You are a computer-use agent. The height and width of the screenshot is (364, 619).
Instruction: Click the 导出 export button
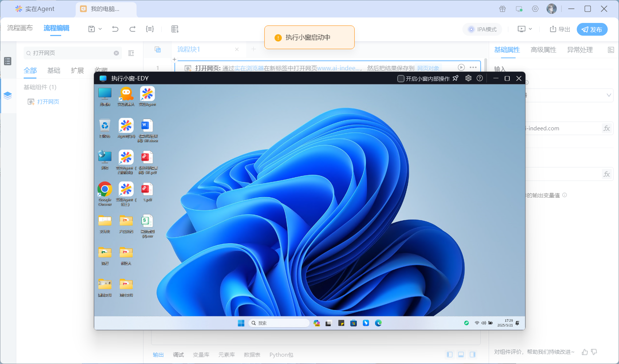click(560, 29)
